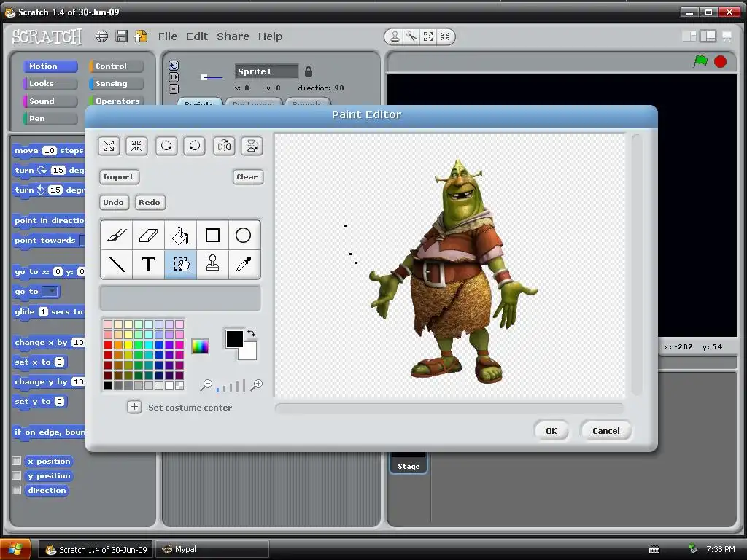Open the File menu
The image size is (747, 560).
coord(168,36)
